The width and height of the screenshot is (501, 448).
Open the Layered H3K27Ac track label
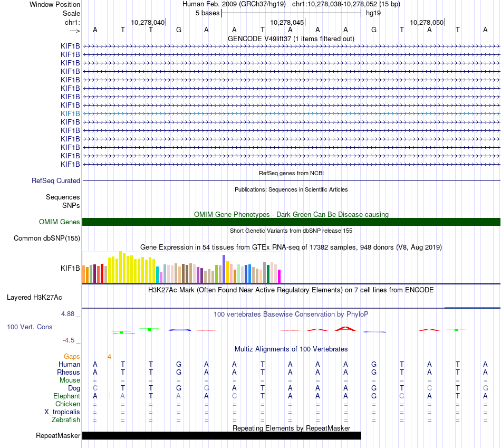[x=34, y=298]
